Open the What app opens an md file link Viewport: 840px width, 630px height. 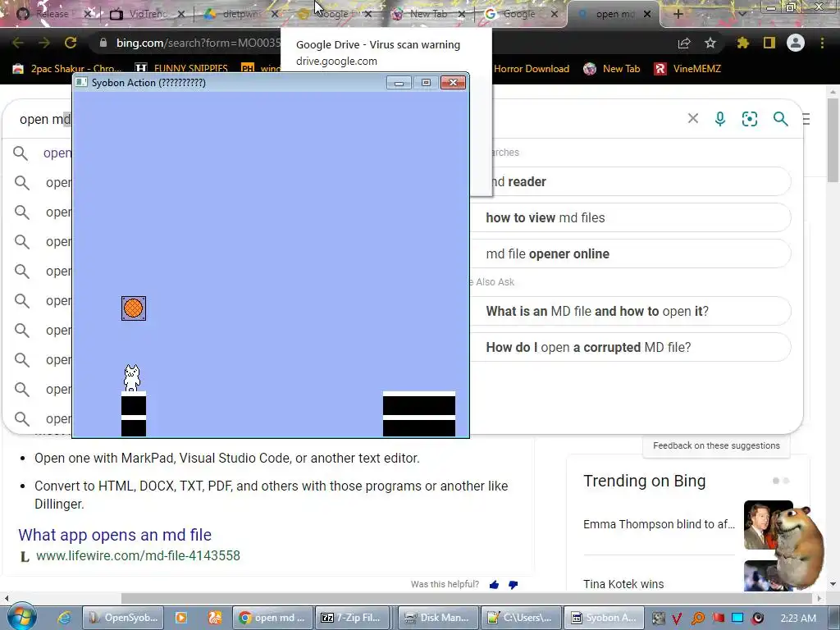(x=115, y=535)
